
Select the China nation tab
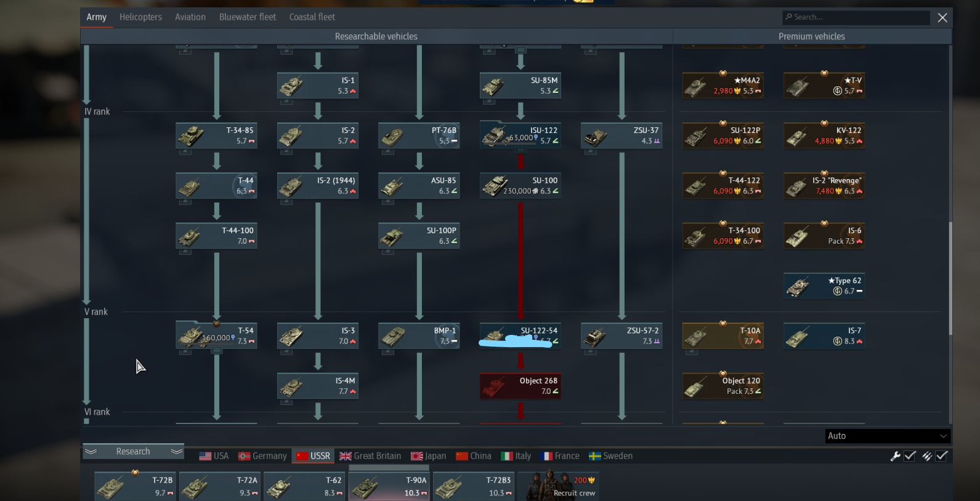pos(473,456)
